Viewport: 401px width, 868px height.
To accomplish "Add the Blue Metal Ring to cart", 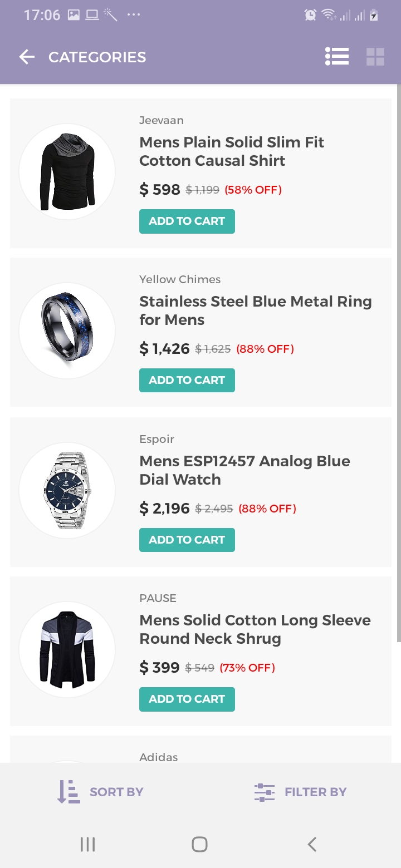I will [x=187, y=381].
